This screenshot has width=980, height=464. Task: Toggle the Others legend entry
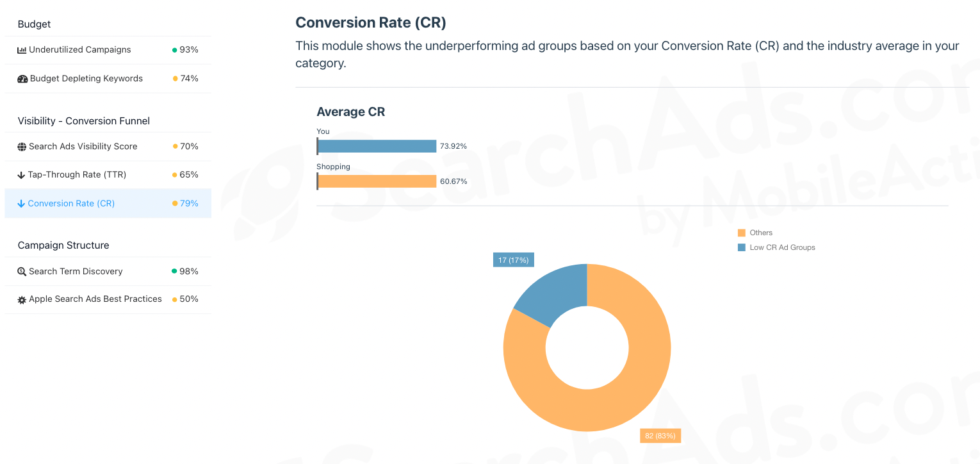pos(760,233)
